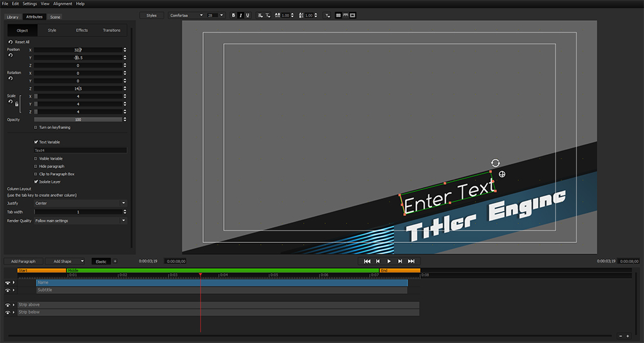
Task: Step back one frame
Action: click(x=378, y=261)
